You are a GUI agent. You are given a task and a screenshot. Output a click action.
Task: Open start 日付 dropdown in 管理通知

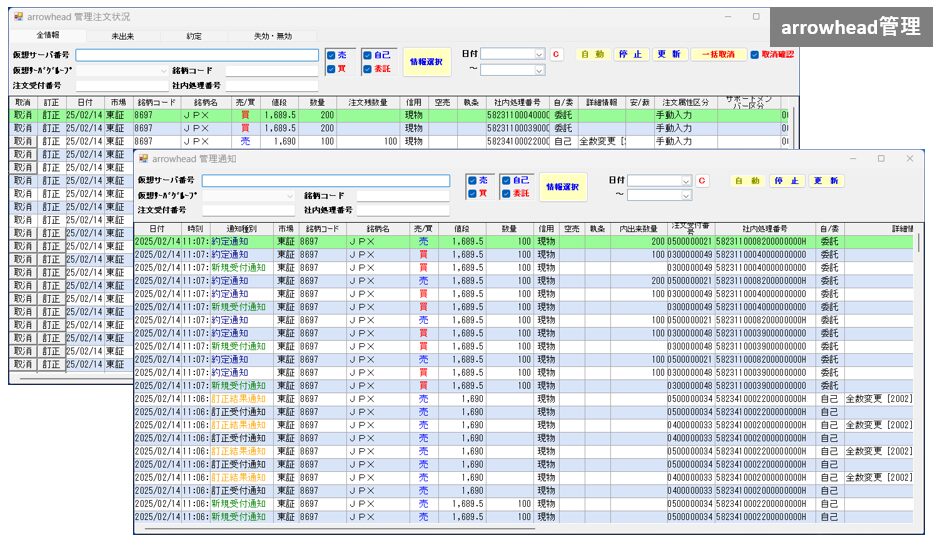point(686,181)
